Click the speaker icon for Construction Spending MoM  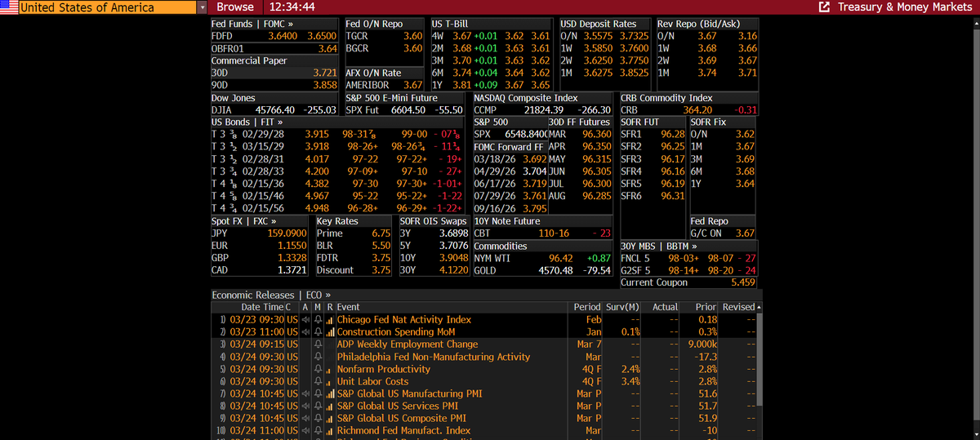[x=305, y=332]
